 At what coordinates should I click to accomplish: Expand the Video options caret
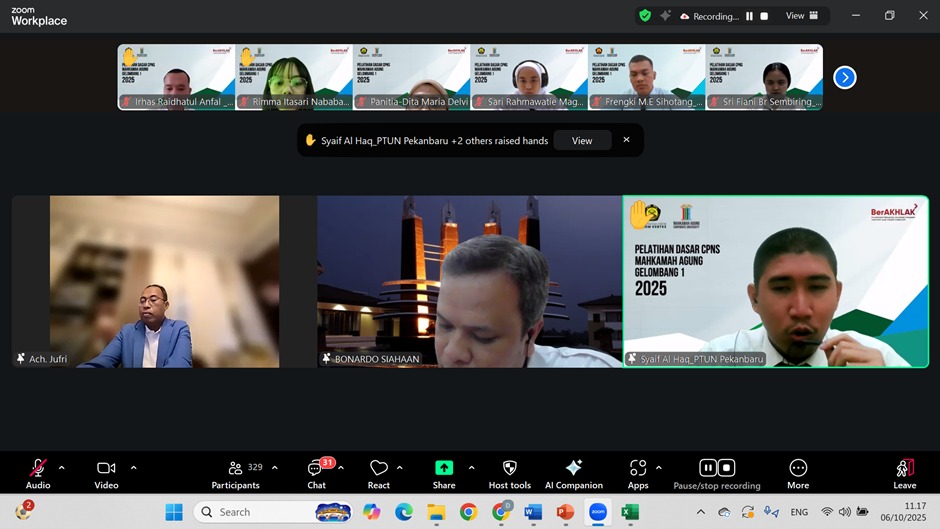(133, 467)
